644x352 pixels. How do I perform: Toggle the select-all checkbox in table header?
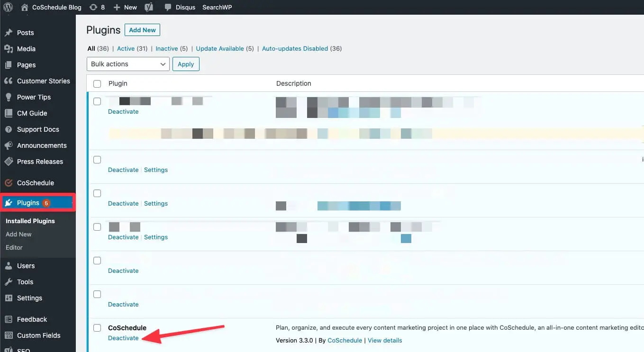click(x=97, y=84)
